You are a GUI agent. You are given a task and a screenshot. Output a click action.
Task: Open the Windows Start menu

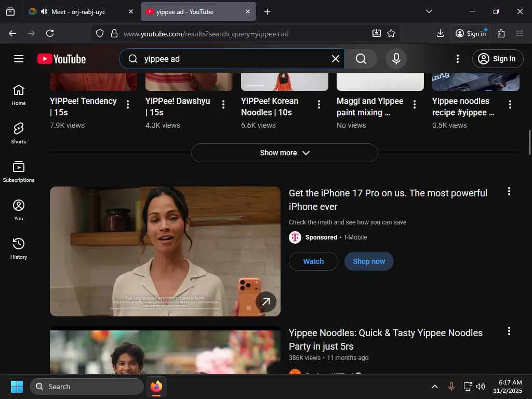pos(17,387)
